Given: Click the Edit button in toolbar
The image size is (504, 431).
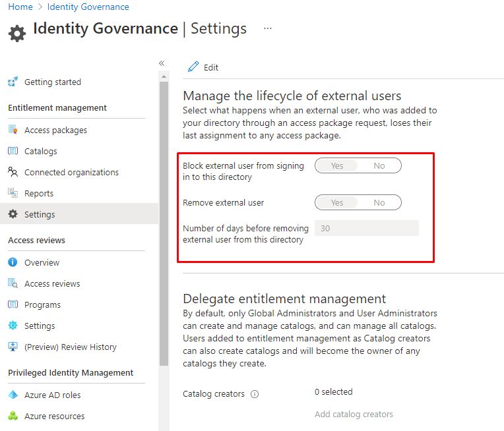Looking at the screenshot, I should [203, 67].
